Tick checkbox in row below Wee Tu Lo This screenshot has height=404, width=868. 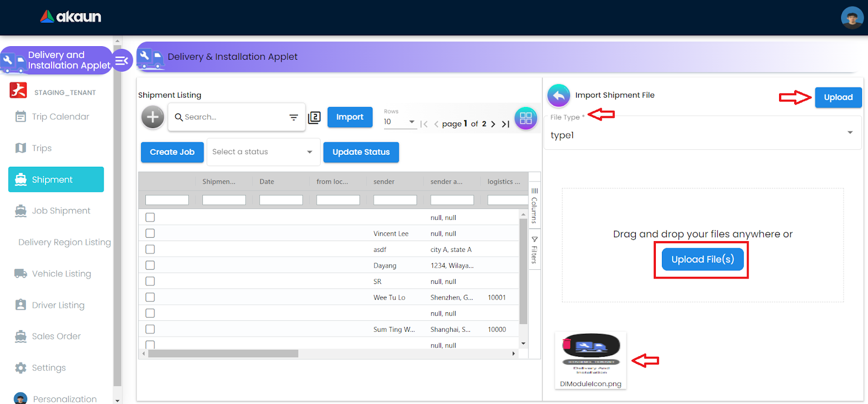150,313
